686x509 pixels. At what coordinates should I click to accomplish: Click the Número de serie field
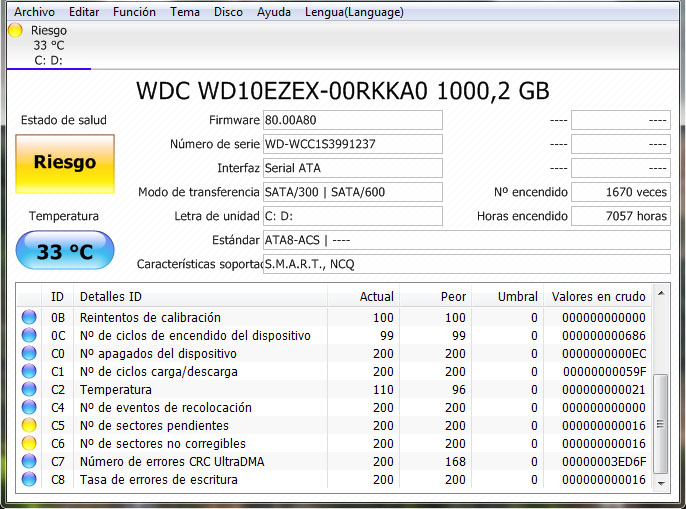click(x=352, y=144)
